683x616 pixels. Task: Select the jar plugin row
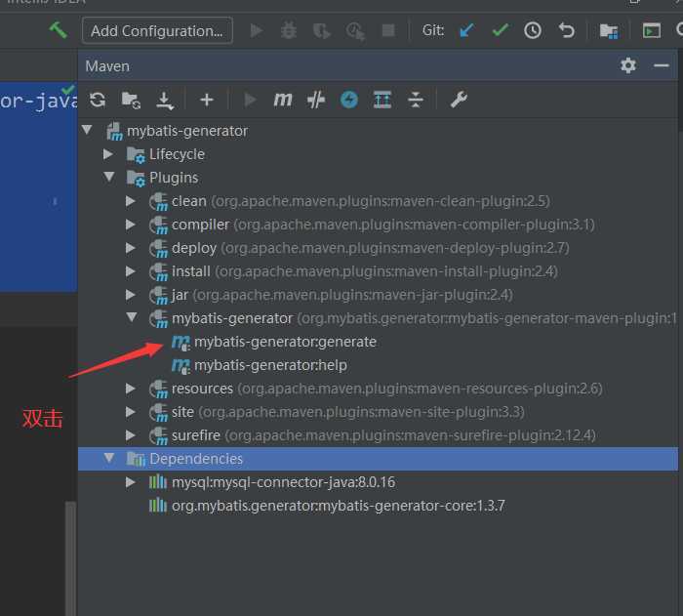[x=331, y=295]
